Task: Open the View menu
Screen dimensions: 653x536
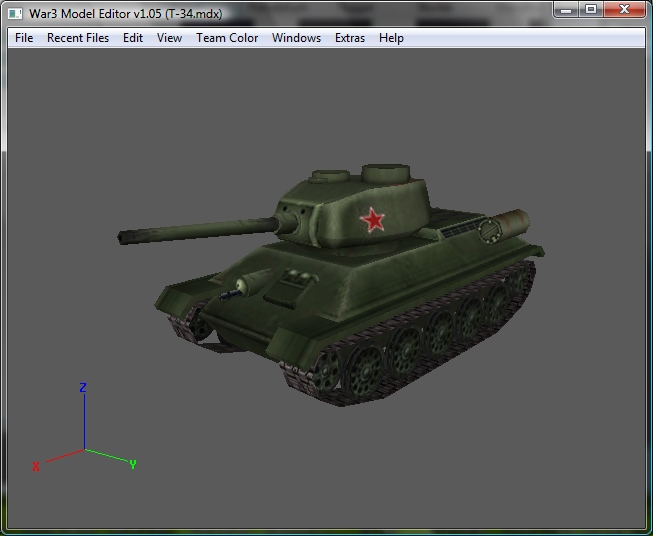Action: [x=169, y=38]
